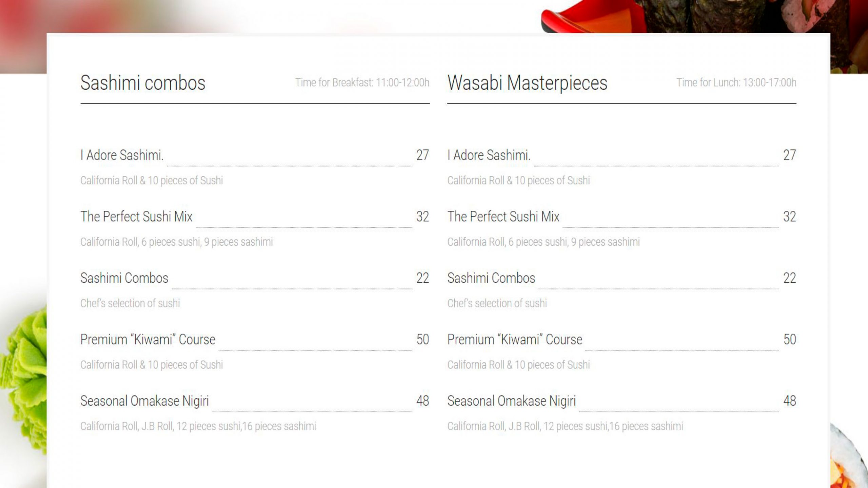Image resolution: width=868 pixels, height=488 pixels.
Task: Open "I Adore Sashimi." under Sashimi combos
Action: point(122,155)
